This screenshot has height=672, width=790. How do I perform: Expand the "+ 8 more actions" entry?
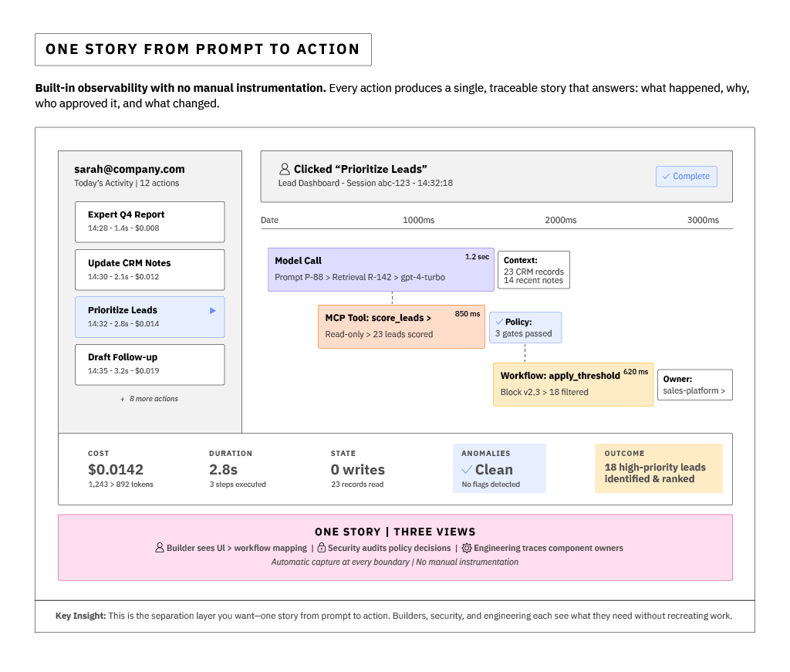coord(149,399)
